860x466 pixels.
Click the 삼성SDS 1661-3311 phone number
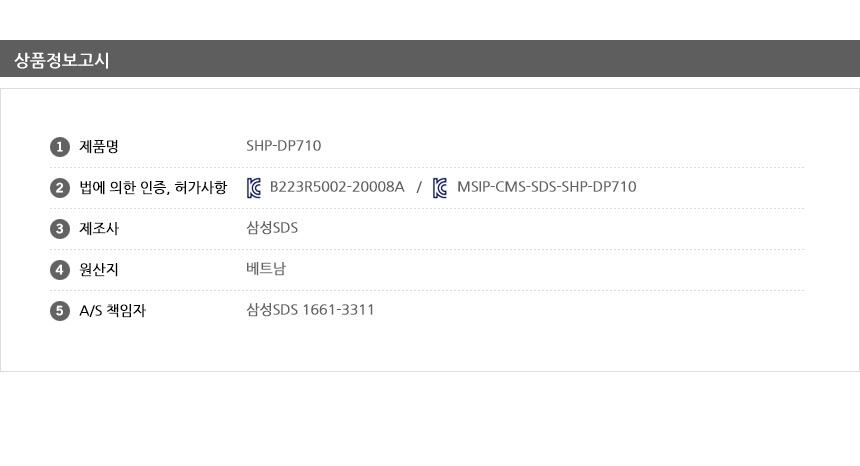tap(310, 311)
